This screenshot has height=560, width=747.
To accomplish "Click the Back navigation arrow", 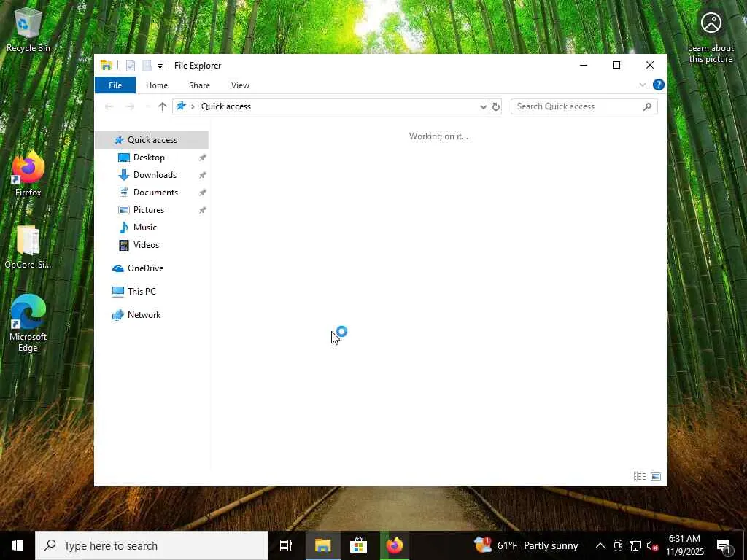I will click(x=109, y=106).
